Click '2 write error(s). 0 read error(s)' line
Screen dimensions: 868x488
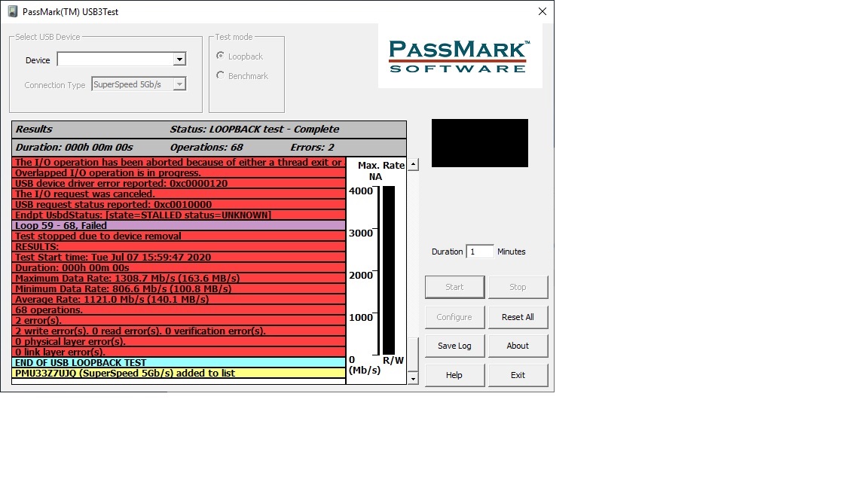click(x=179, y=331)
